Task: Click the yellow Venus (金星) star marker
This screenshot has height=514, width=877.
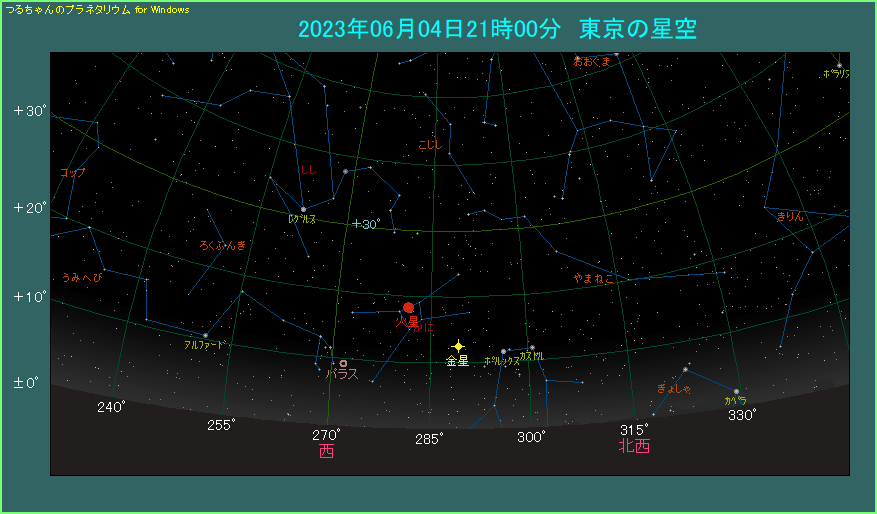Action: 458,346
